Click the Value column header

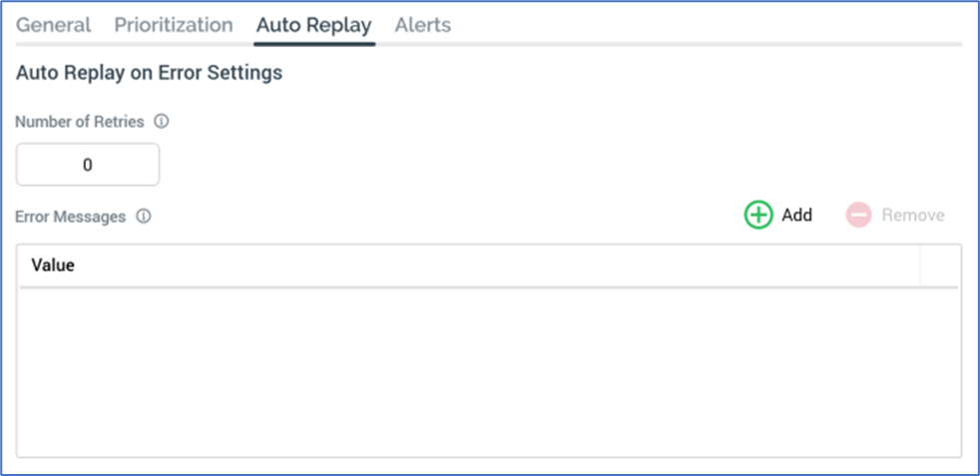coord(54,265)
